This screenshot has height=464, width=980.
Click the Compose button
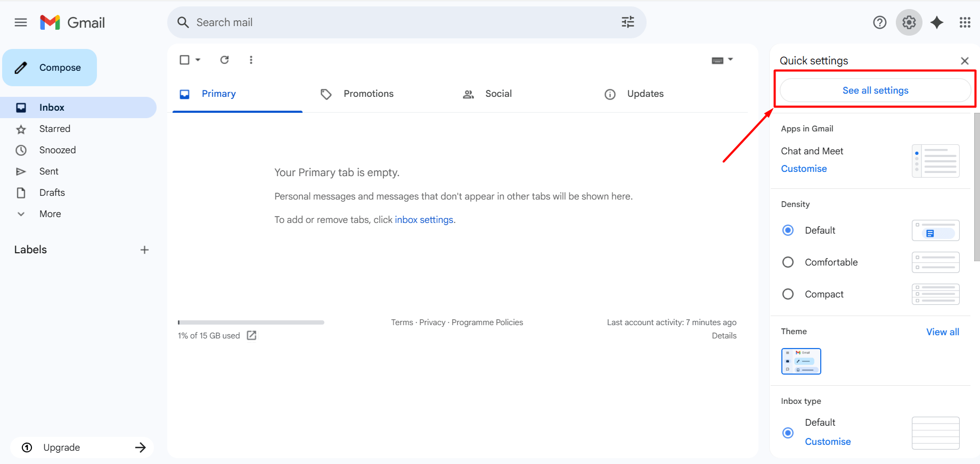pyautogui.click(x=50, y=68)
